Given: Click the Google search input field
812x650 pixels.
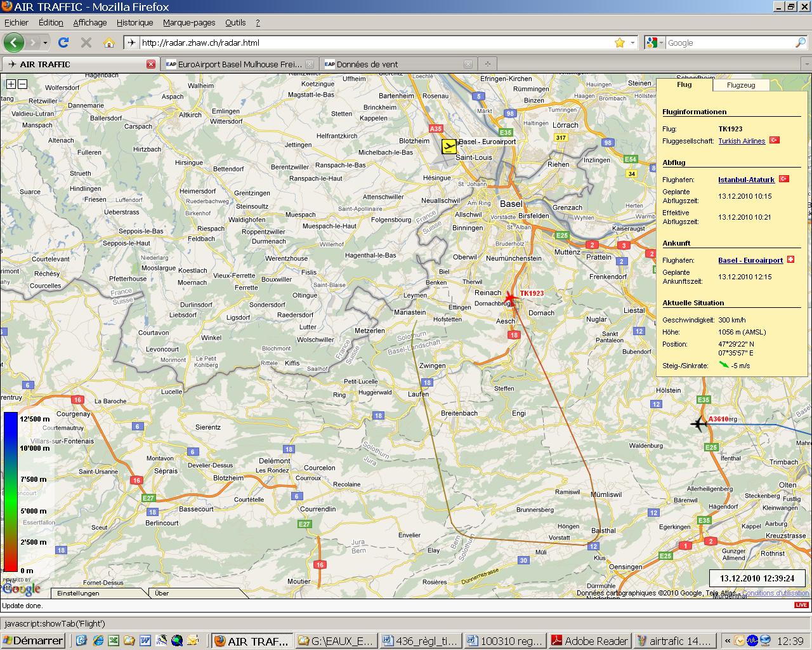Looking at the screenshot, I should [730, 43].
